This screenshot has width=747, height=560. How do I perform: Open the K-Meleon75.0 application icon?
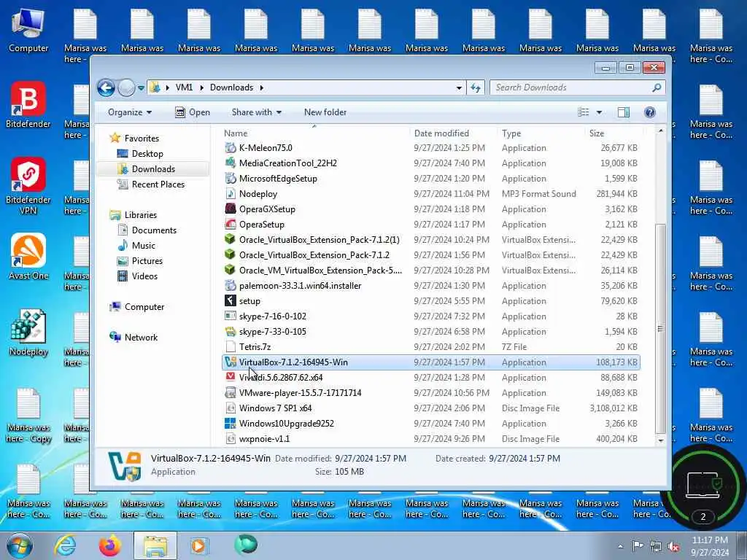(x=231, y=147)
